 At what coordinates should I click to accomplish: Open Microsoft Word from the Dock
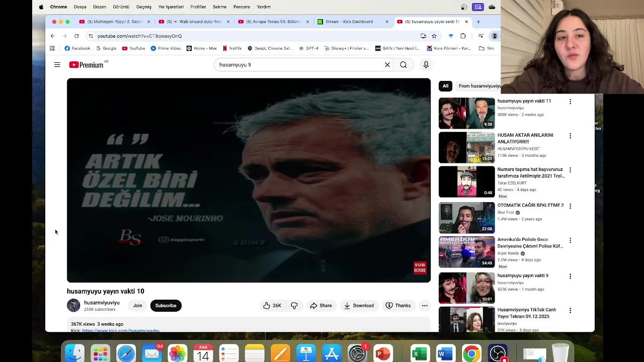click(445, 353)
